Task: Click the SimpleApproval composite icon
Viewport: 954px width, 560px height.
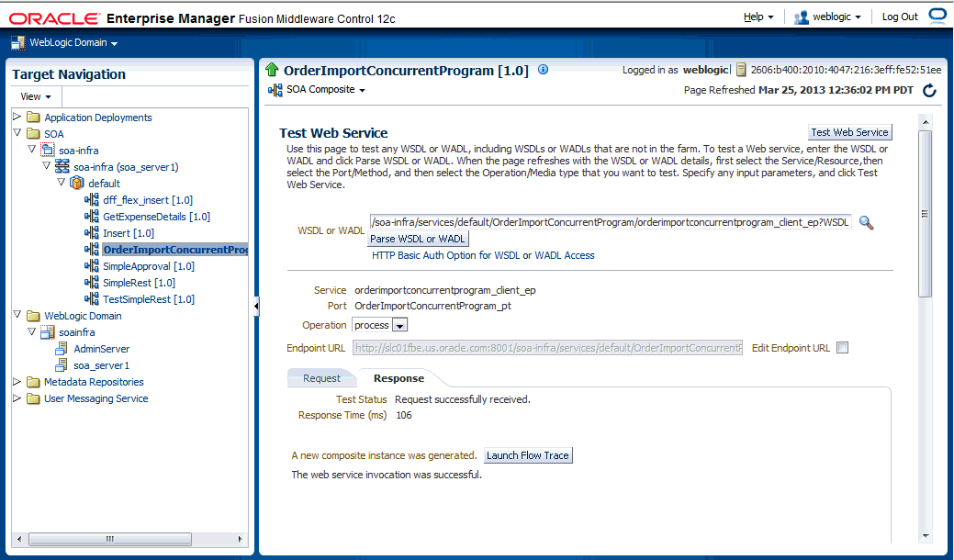Action: 91,265
